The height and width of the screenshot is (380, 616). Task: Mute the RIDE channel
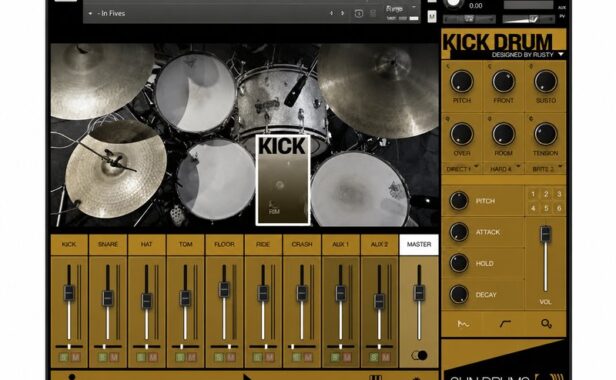tap(270, 357)
